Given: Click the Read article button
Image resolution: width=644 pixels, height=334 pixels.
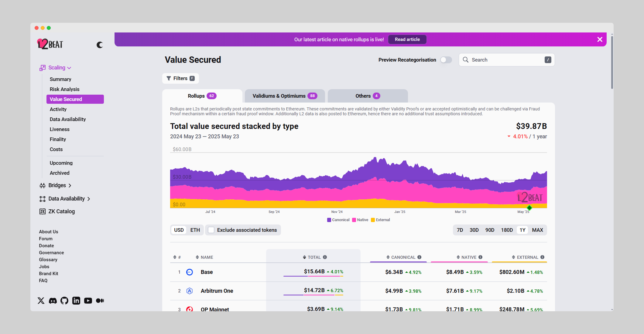Looking at the screenshot, I should (x=407, y=39).
